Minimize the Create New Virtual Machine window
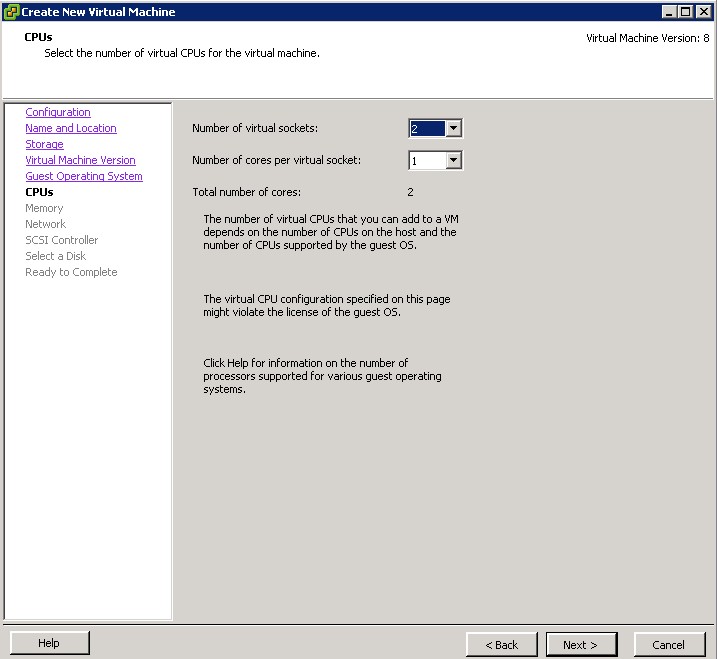 point(668,12)
